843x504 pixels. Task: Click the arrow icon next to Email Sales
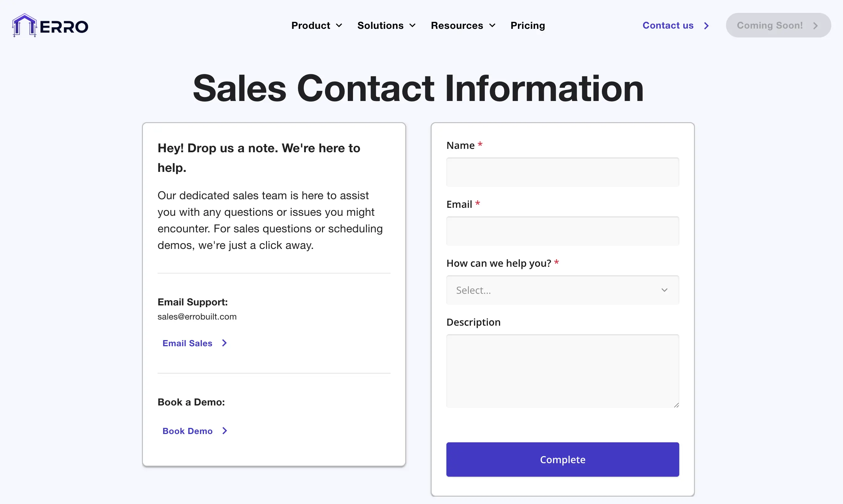click(x=224, y=343)
